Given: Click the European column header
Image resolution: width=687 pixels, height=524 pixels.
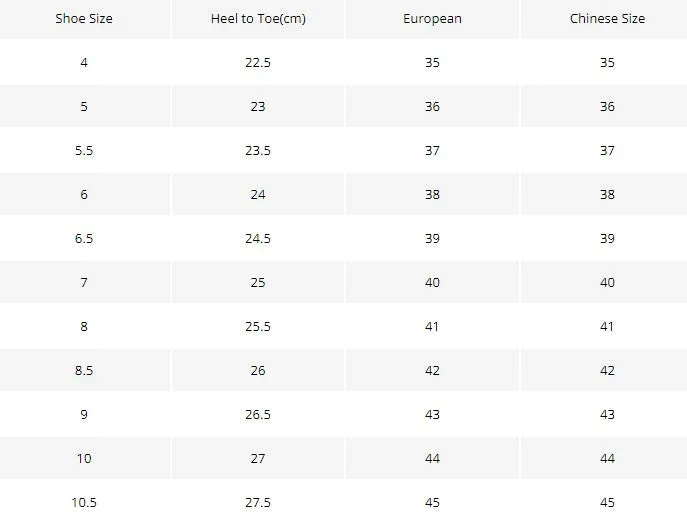Looking at the screenshot, I should pyautogui.click(x=432, y=19).
